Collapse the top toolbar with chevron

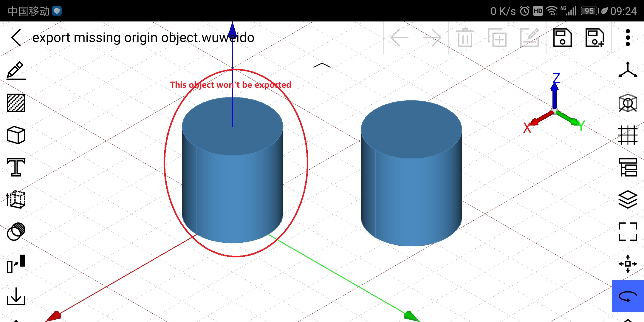[322, 65]
